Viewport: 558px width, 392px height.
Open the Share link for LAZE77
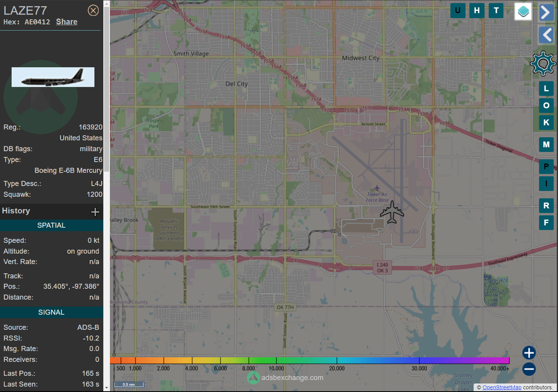[x=67, y=22]
